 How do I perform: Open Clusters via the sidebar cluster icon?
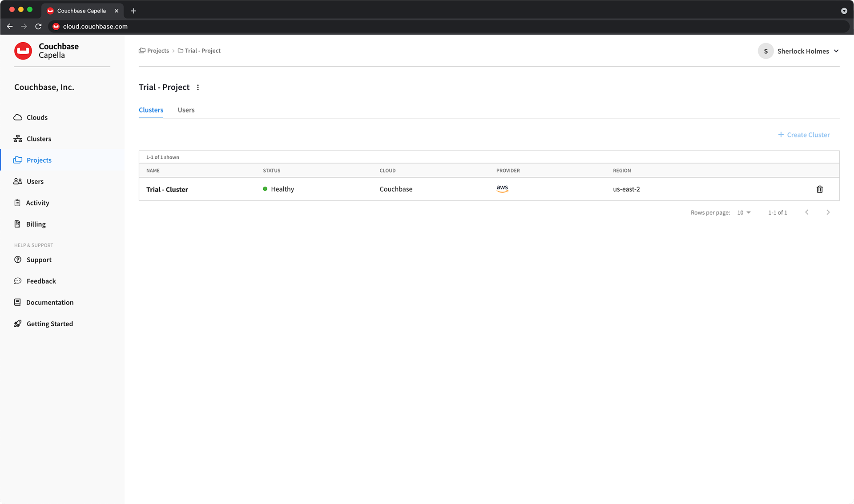pyautogui.click(x=18, y=139)
